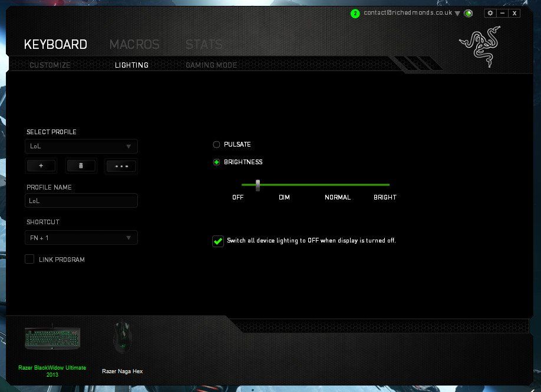The height and width of the screenshot is (392, 541).
Task: Open the Select Profile dropdown
Action: click(x=81, y=146)
